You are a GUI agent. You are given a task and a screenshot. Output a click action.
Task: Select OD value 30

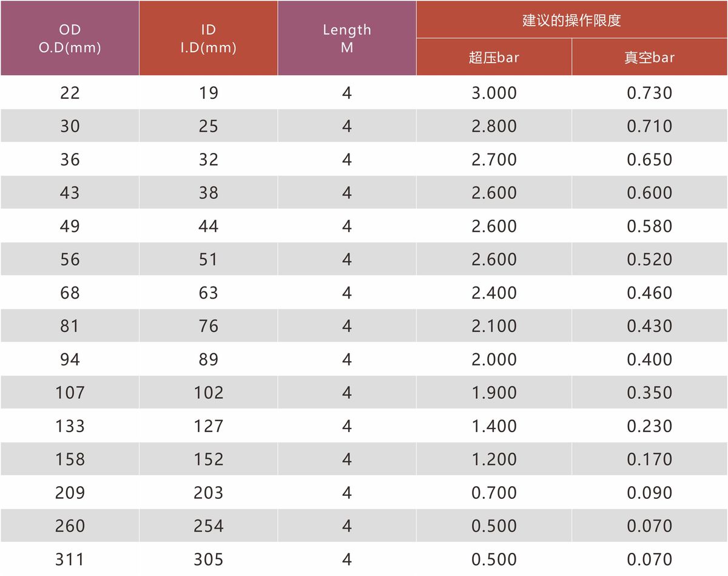70,126
